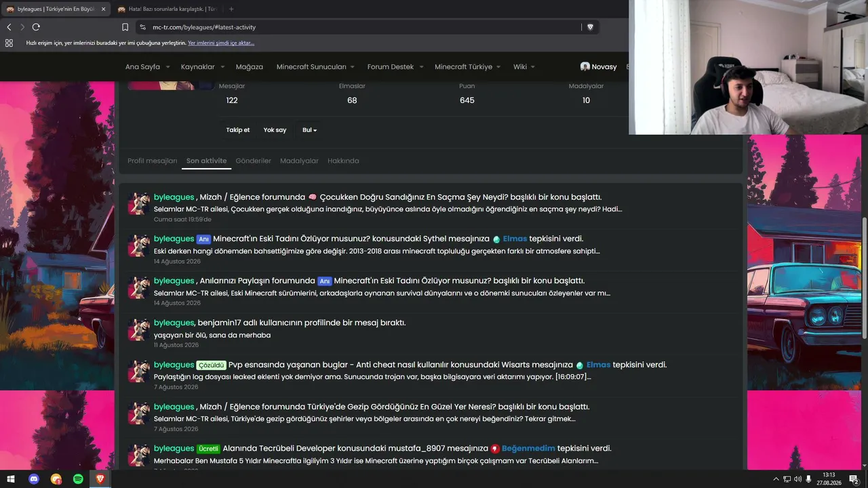This screenshot has height=488, width=868.
Task: Reload the page with the refresh icon
Action: 36,27
